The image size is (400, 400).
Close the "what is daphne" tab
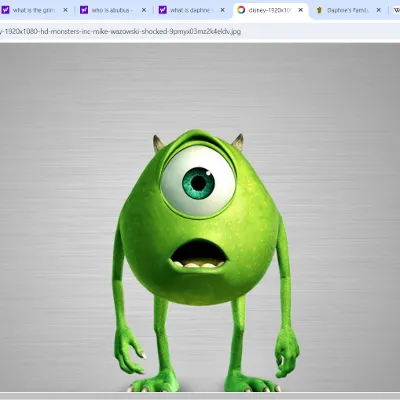tap(222, 10)
